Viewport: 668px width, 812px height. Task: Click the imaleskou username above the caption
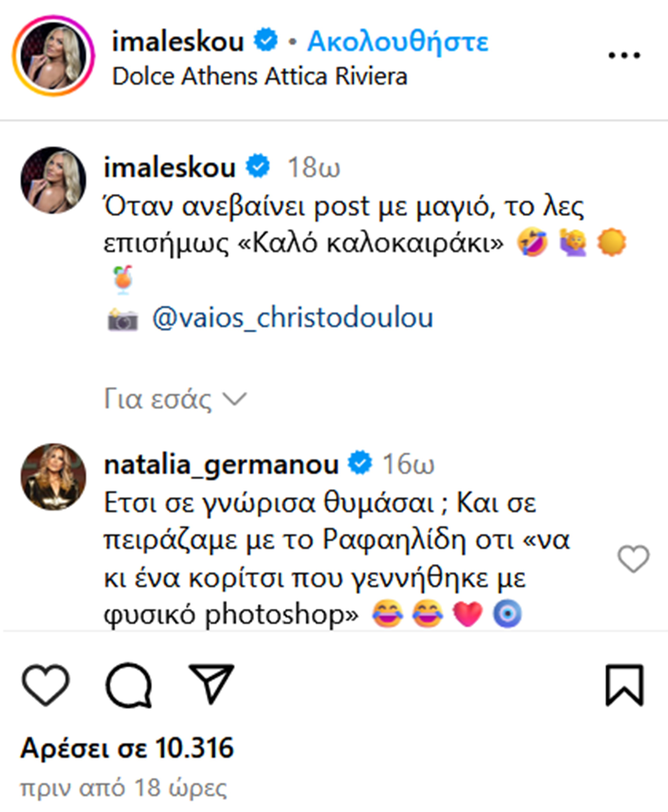click(170, 168)
